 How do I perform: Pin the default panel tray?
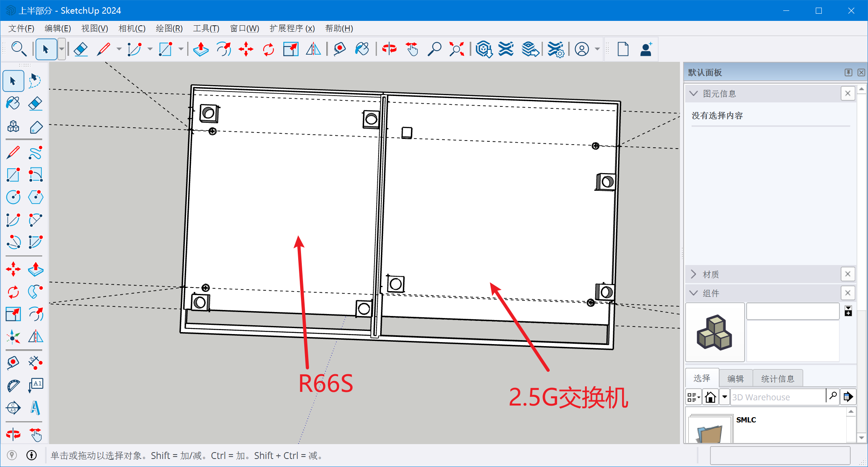coord(848,72)
